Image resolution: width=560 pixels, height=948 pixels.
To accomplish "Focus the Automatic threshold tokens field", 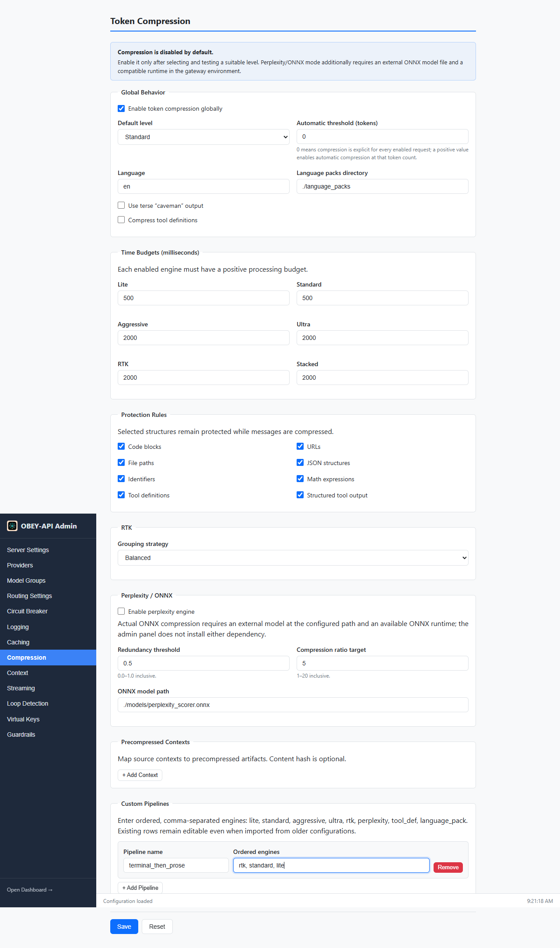I will [x=382, y=136].
